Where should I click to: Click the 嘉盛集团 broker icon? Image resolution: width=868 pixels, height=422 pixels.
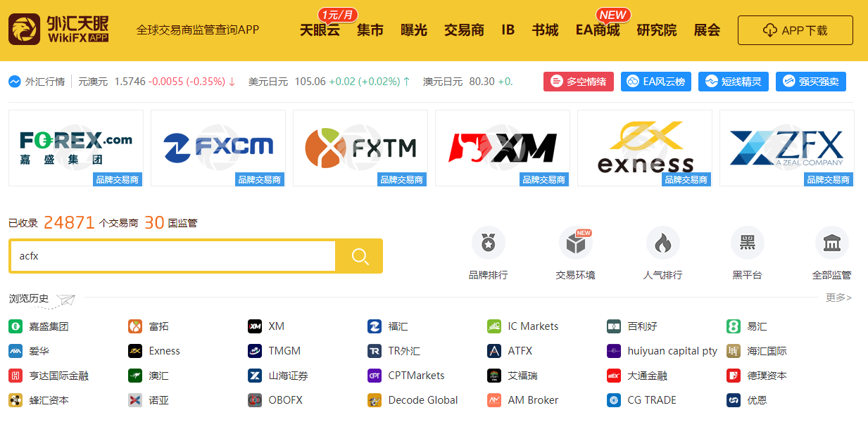click(x=15, y=326)
